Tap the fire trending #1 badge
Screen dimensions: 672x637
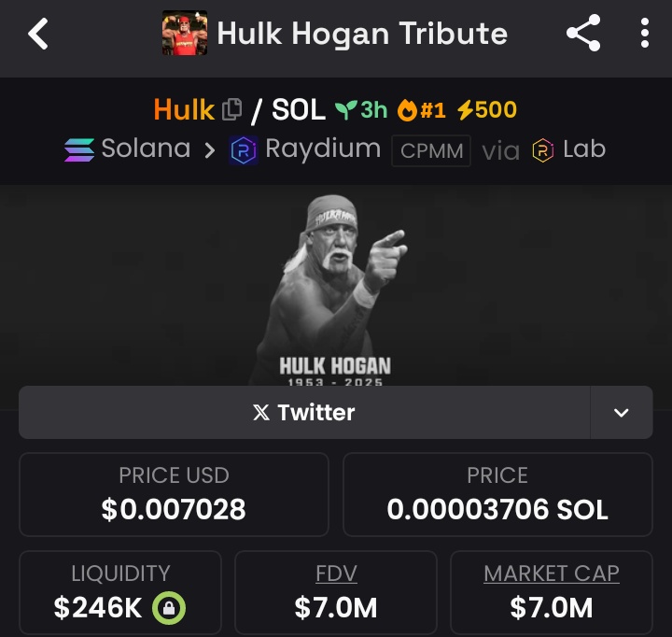pos(421,110)
